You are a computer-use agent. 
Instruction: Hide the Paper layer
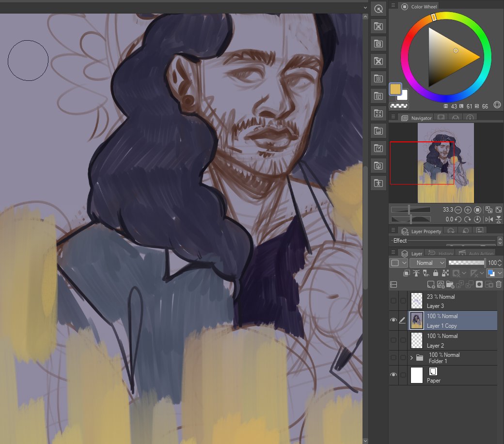click(394, 374)
